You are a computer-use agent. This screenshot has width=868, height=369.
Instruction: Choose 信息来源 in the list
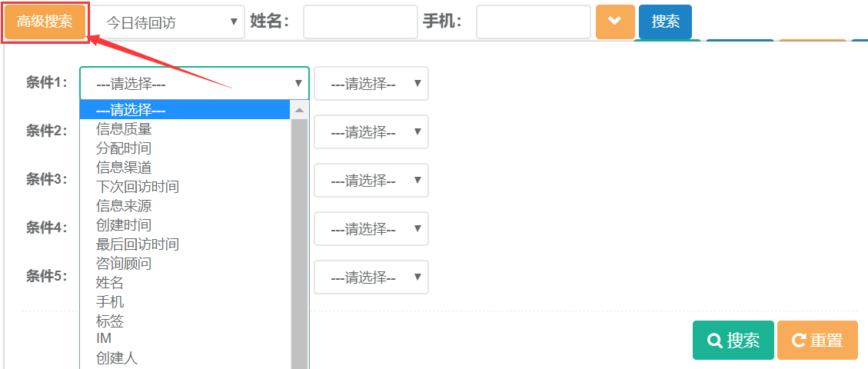124,206
